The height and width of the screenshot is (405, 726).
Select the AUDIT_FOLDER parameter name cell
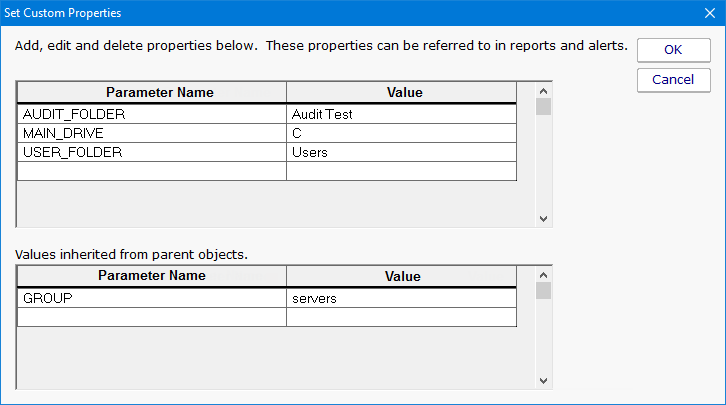click(x=152, y=114)
